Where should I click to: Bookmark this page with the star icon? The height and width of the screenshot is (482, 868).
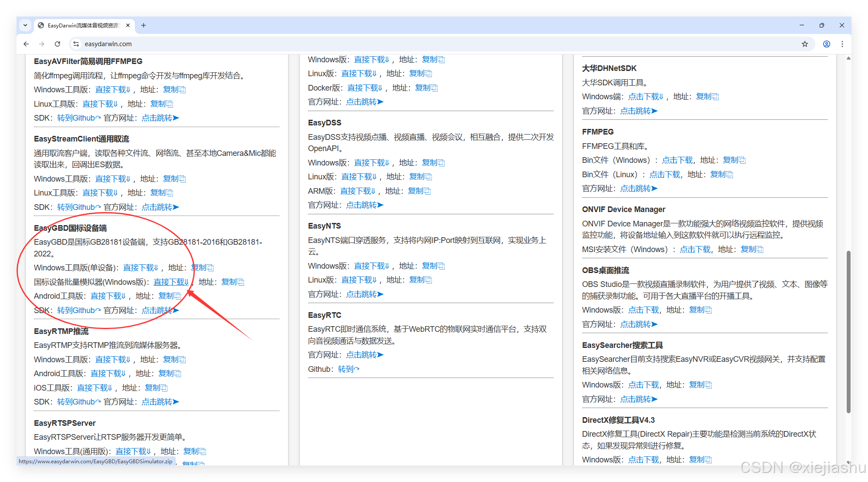pos(805,44)
